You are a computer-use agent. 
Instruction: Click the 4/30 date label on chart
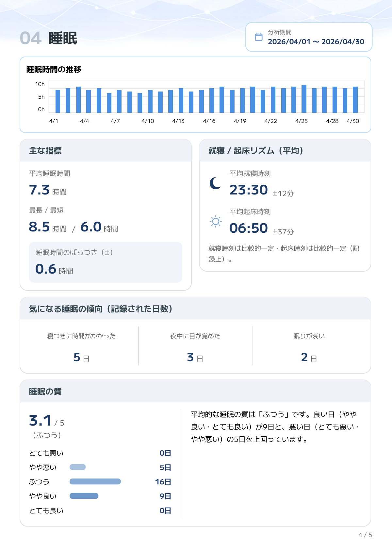(353, 121)
